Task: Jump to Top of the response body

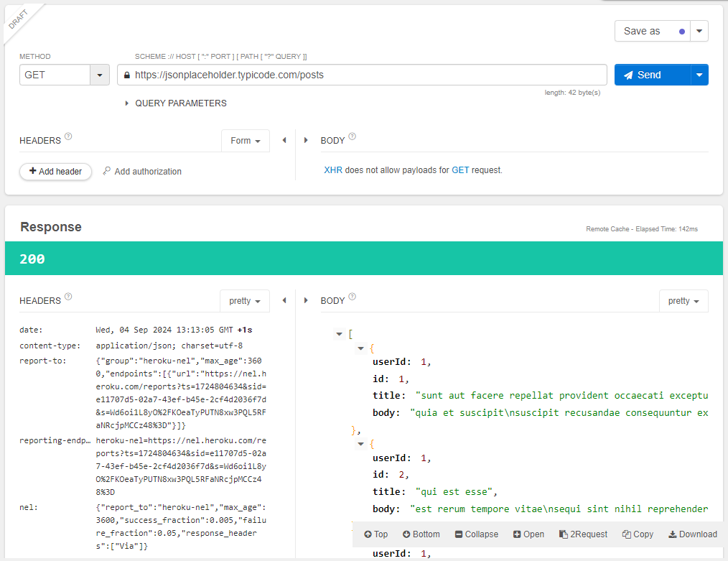Action: coord(375,534)
